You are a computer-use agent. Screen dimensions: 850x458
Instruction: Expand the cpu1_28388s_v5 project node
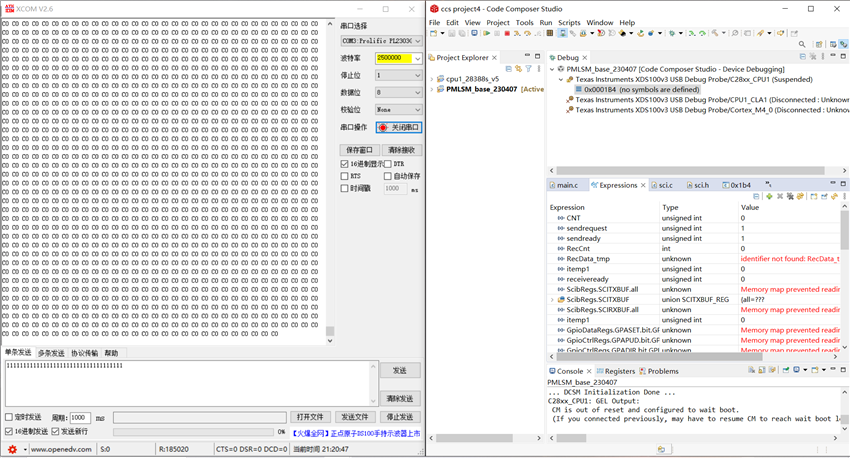pos(432,79)
